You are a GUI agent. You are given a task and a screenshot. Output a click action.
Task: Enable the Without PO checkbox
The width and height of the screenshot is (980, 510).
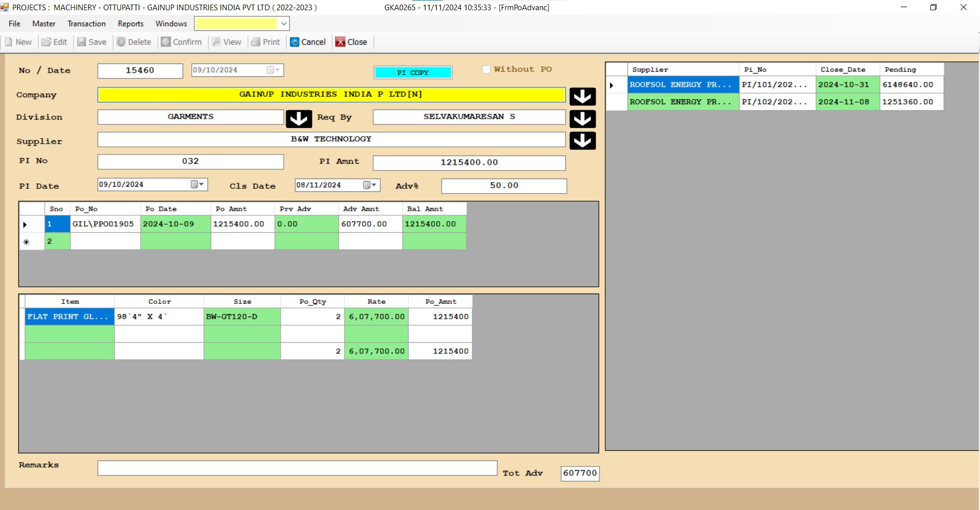[486, 70]
